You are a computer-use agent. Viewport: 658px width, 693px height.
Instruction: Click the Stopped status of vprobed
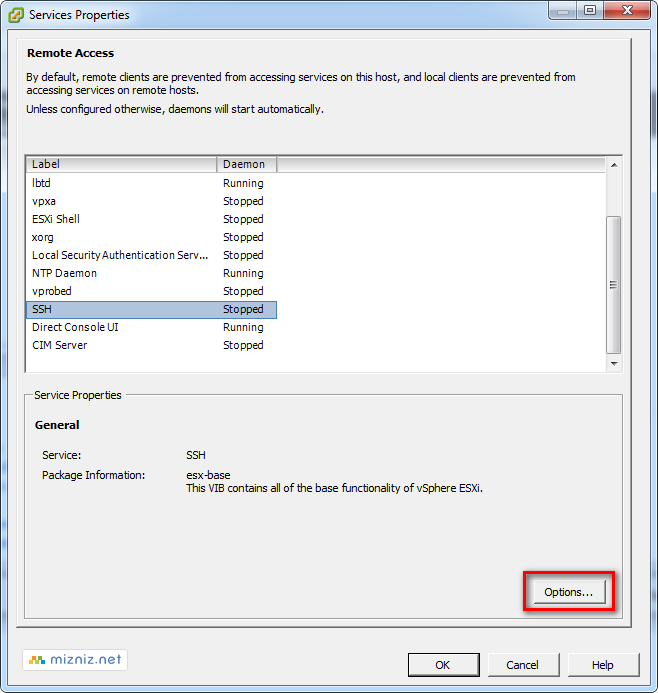pyautogui.click(x=243, y=291)
